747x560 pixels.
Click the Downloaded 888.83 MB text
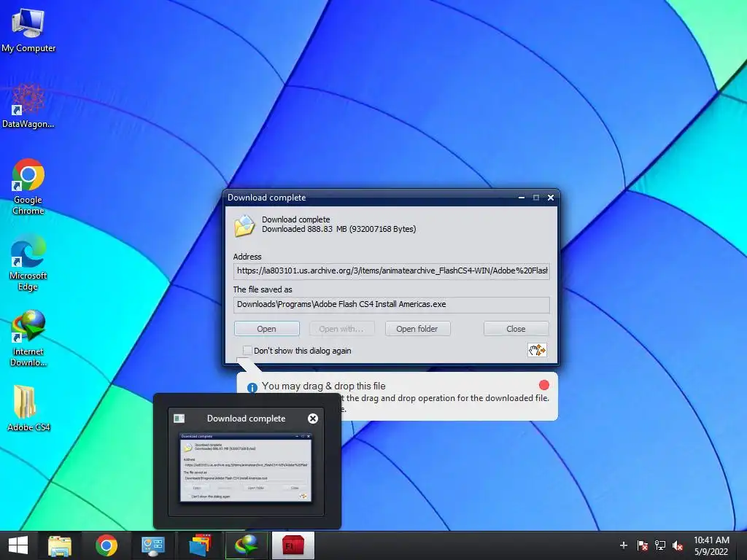click(x=338, y=229)
